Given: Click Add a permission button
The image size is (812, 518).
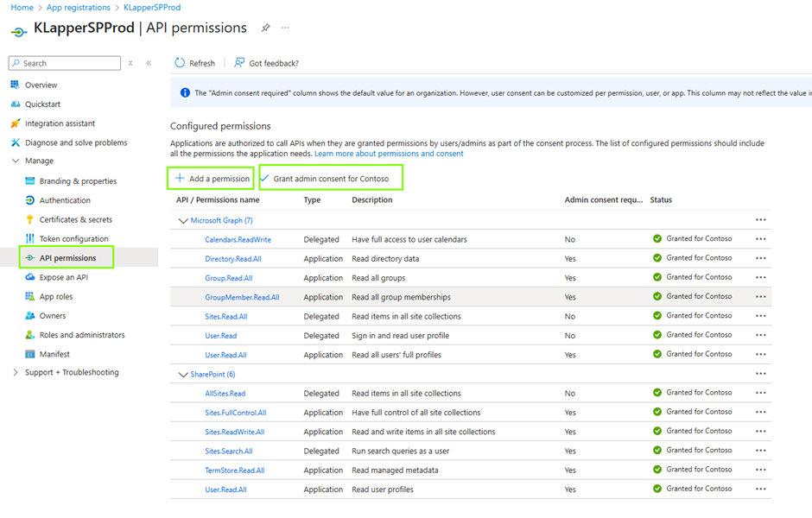Looking at the screenshot, I should [211, 178].
